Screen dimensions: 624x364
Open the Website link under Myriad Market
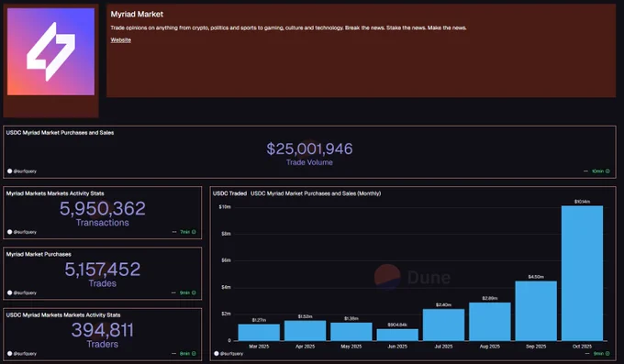120,39
